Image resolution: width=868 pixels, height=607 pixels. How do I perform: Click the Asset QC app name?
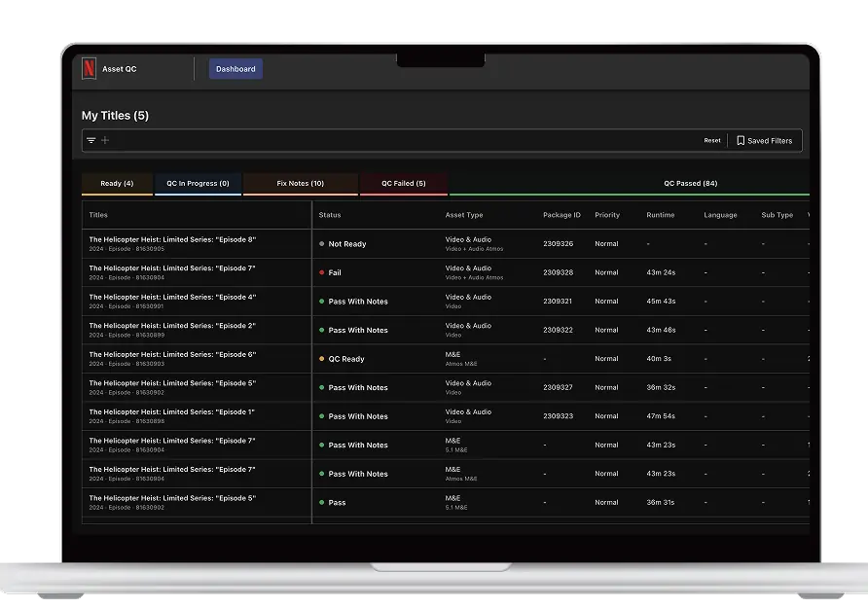119,69
